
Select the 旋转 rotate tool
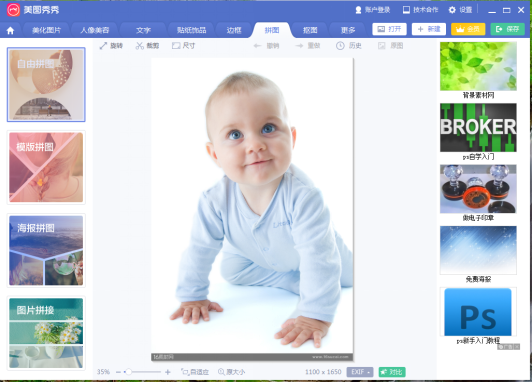pos(111,45)
